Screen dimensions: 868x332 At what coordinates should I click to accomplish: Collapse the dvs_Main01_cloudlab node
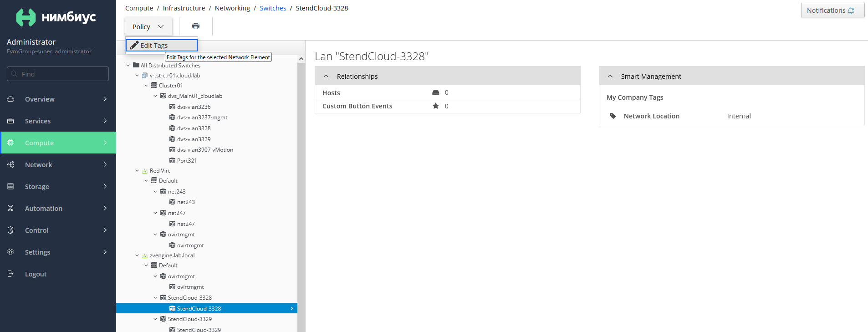155,96
